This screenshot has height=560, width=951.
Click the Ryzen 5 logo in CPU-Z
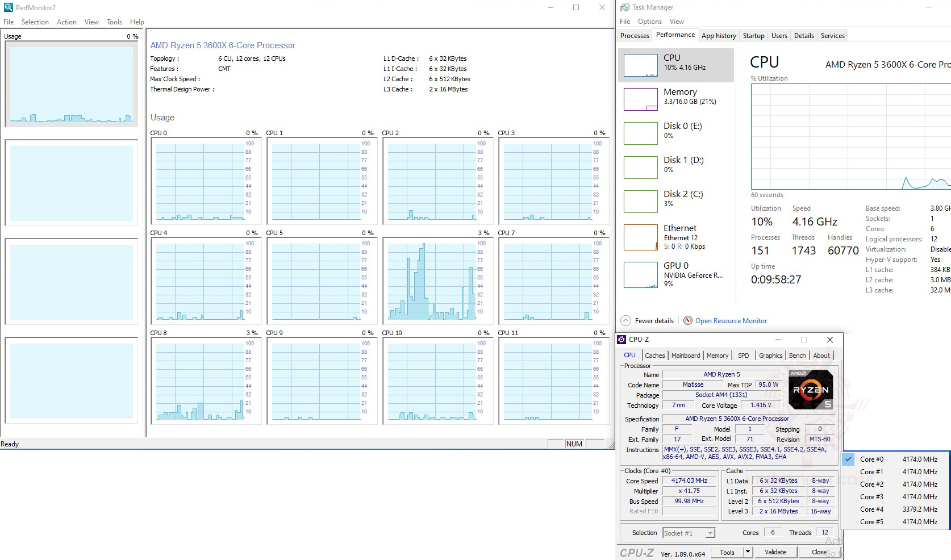click(x=811, y=390)
